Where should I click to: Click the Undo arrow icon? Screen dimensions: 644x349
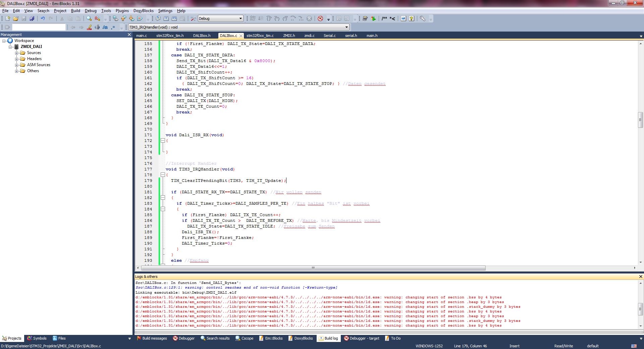pos(43,18)
